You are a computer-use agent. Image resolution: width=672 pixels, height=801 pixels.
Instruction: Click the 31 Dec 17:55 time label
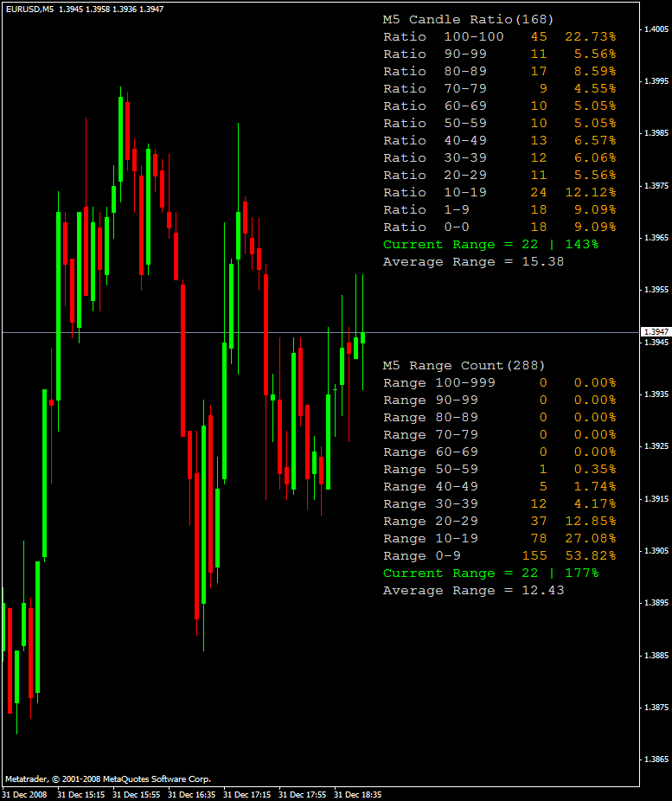click(303, 795)
